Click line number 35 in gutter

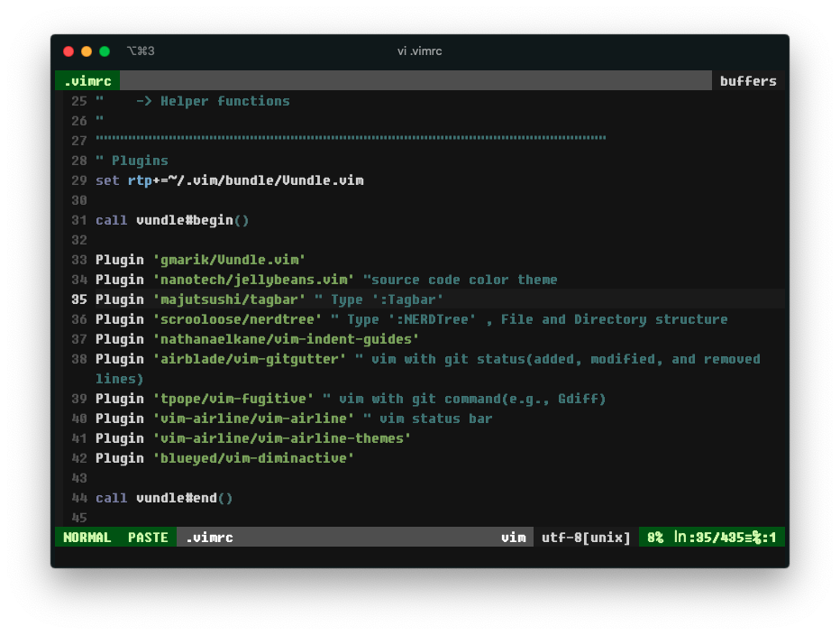[78, 299]
